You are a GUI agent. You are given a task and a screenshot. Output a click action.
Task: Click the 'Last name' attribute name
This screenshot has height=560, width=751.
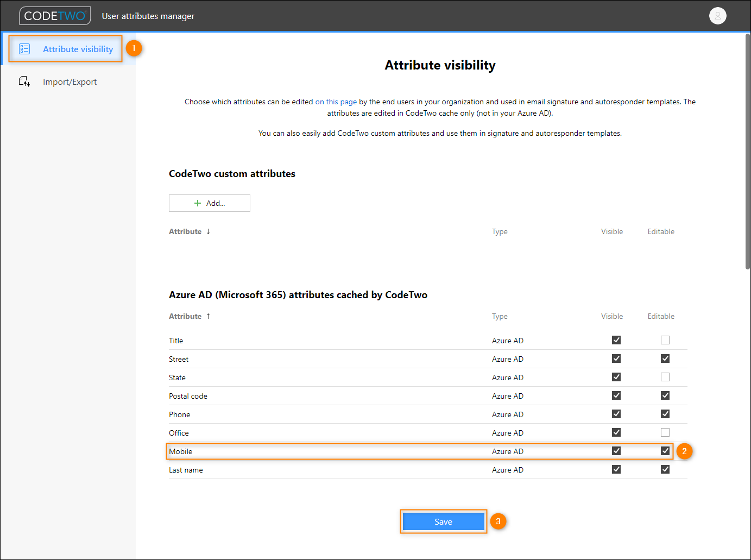tap(186, 470)
